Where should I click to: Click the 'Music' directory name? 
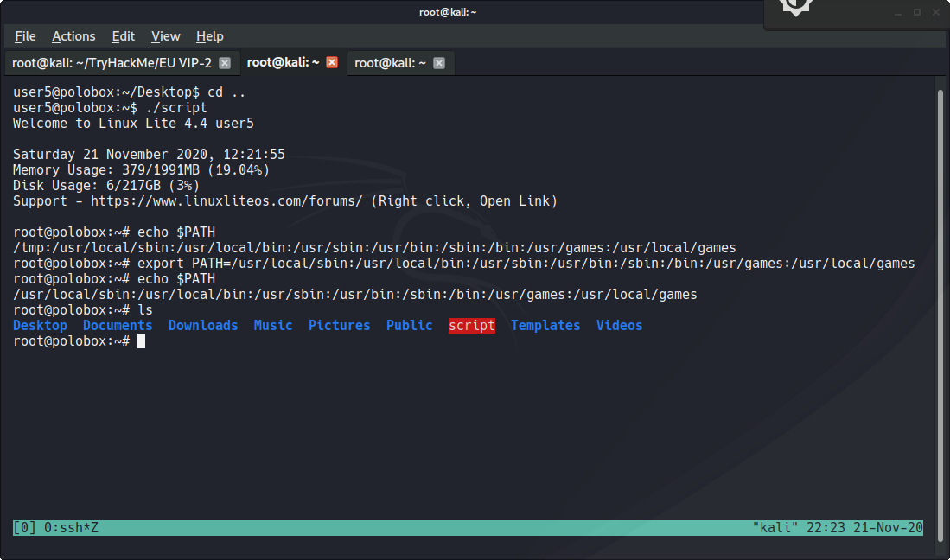(272, 326)
